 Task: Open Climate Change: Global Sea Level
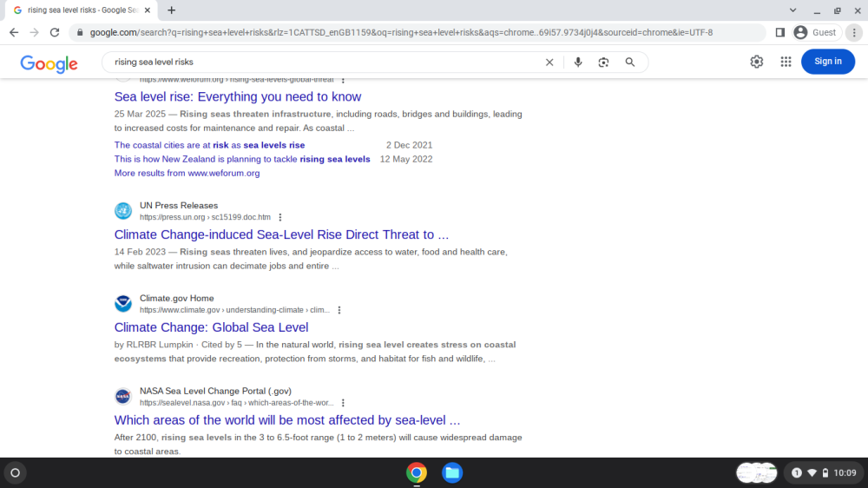pos(211,327)
